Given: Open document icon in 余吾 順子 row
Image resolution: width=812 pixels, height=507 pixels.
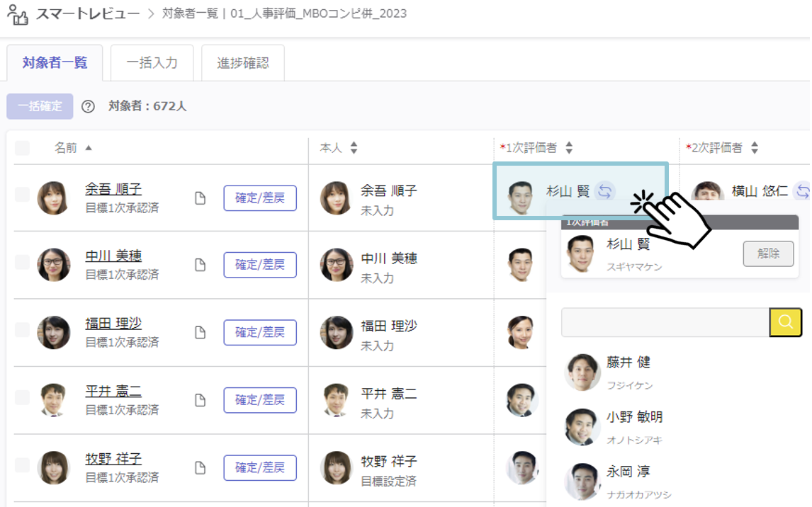Looking at the screenshot, I should click(x=200, y=198).
